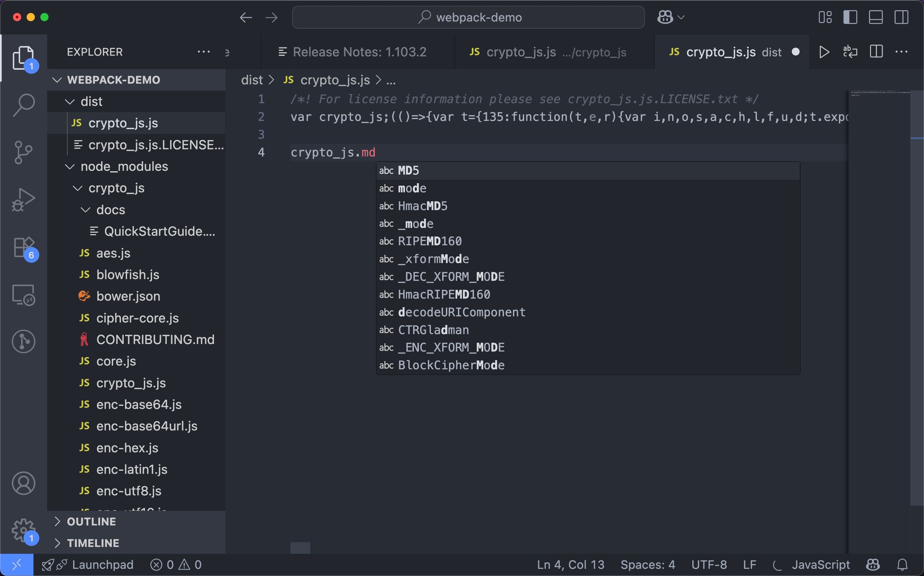924x576 pixels.
Task: Toggle the bottom panel visibility
Action: [x=875, y=17]
